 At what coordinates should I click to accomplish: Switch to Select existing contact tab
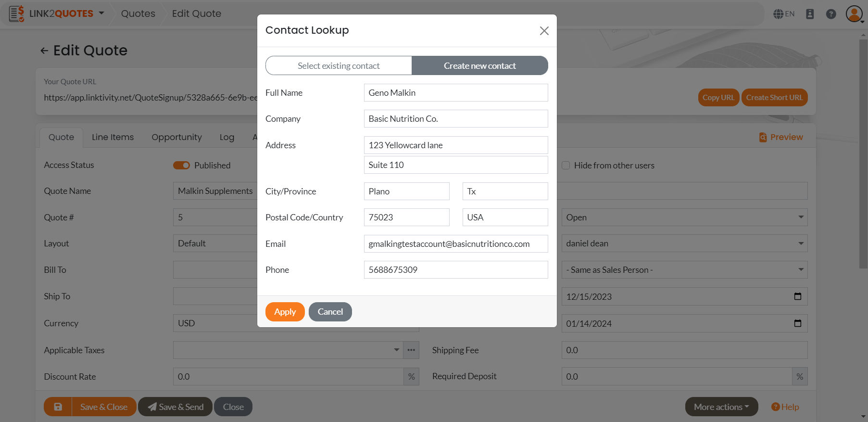tap(339, 65)
